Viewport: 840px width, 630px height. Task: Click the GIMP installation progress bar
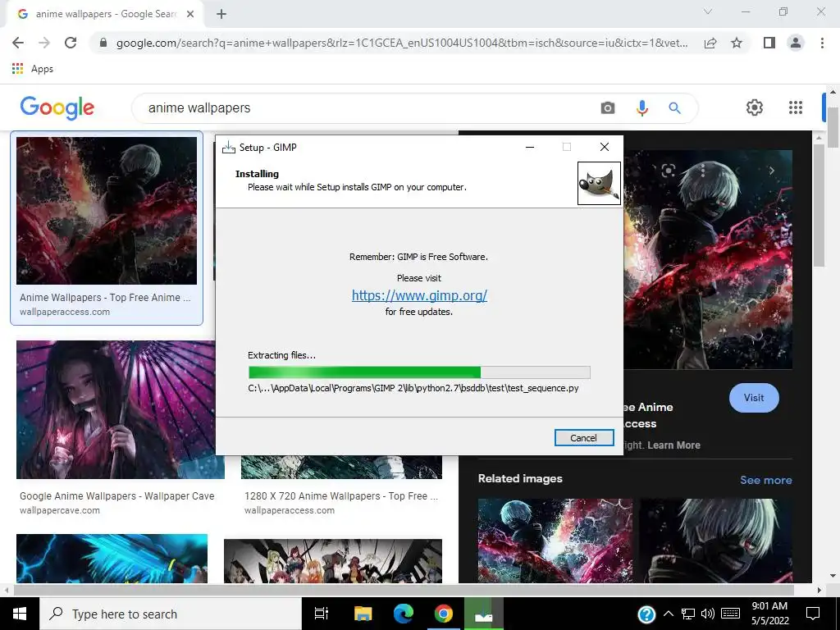[x=419, y=372]
